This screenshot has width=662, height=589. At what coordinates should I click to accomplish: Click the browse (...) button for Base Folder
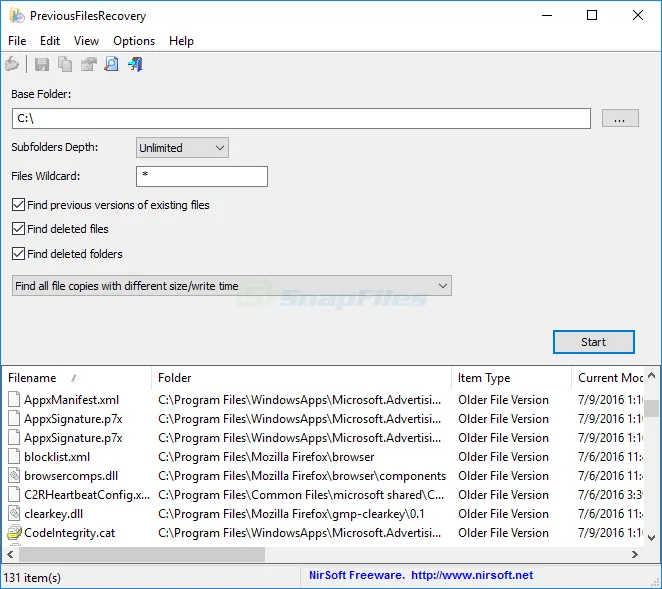620,119
